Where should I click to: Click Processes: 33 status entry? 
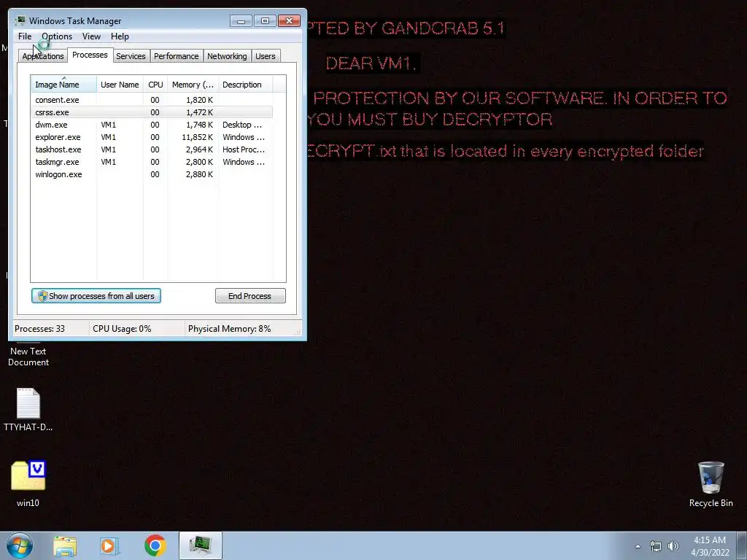39,329
